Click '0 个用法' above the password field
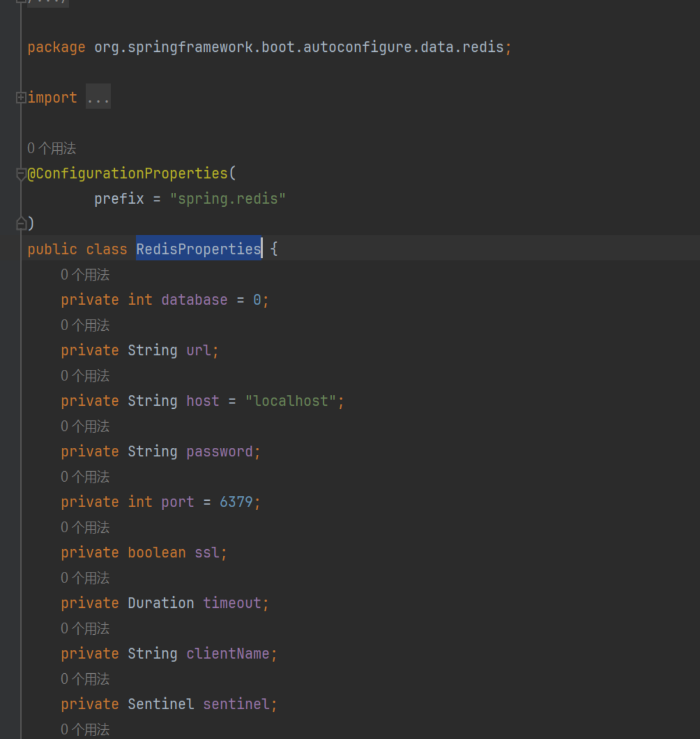 pyautogui.click(x=84, y=426)
